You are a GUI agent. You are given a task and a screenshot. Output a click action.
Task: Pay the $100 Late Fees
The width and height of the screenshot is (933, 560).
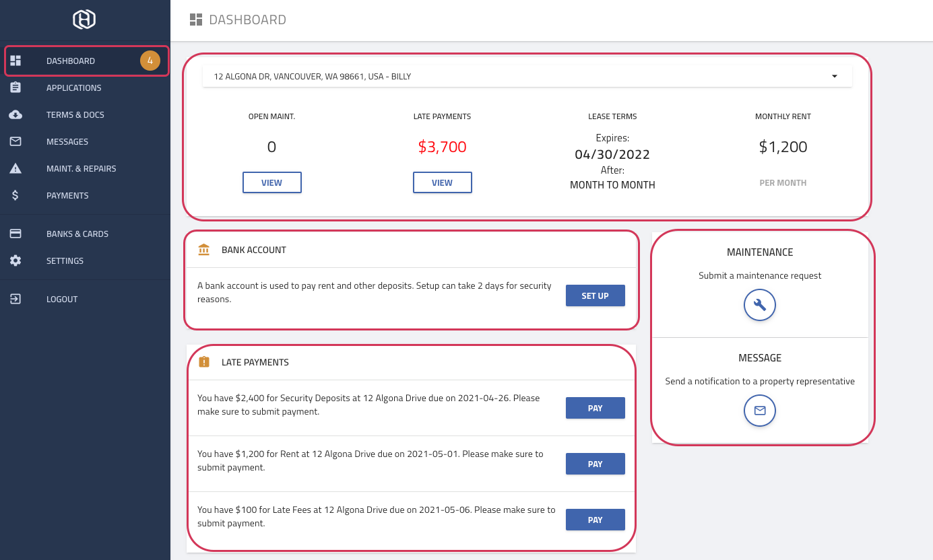[595, 520]
